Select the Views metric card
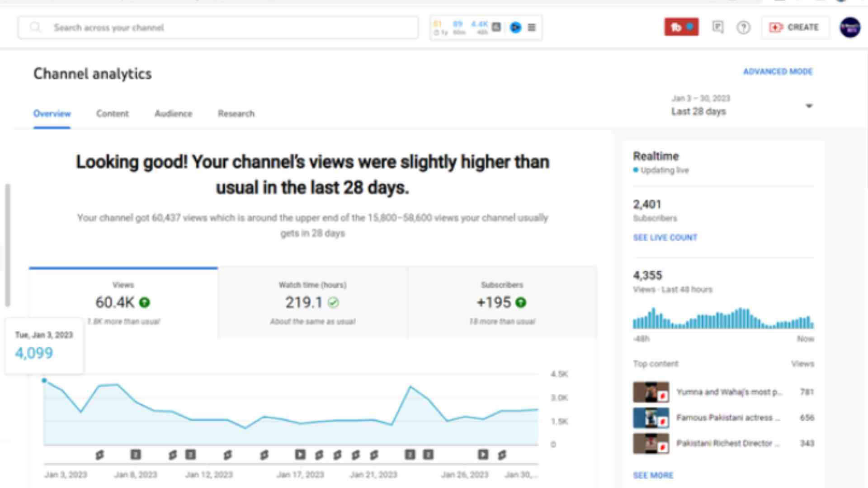 point(123,302)
